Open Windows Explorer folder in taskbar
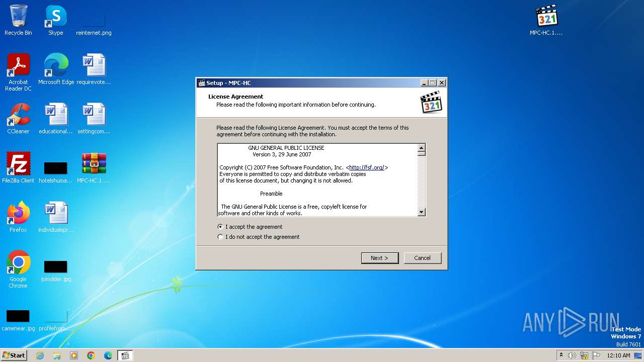The height and width of the screenshot is (362, 644). coord(57,355)
